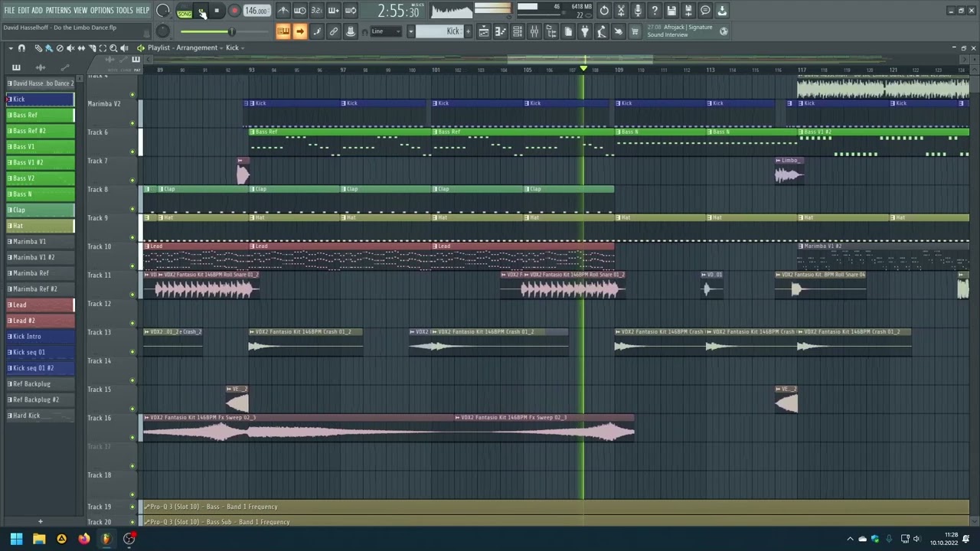This screenshot has width=980, height=551.
Task: Open the tempo tapper
Action: tap(601, 31)
